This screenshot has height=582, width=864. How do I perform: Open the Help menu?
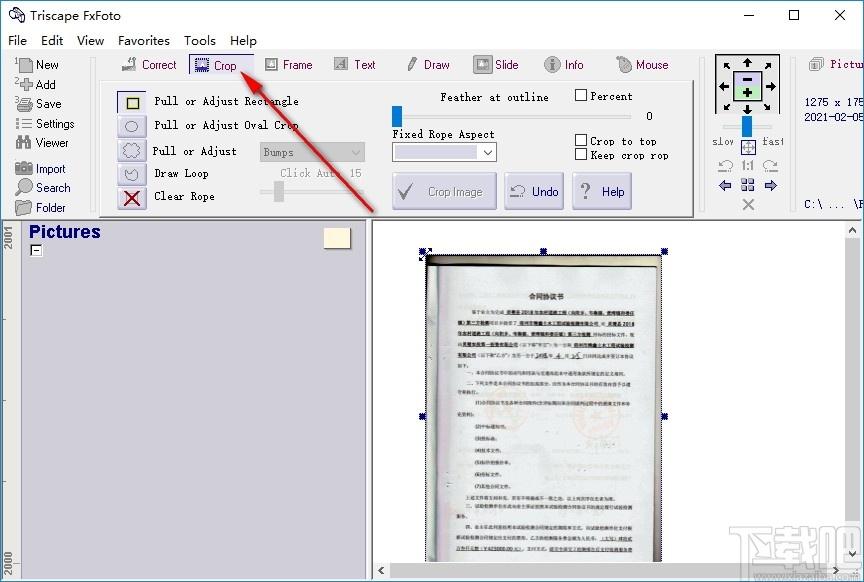(x=243, y=40)
